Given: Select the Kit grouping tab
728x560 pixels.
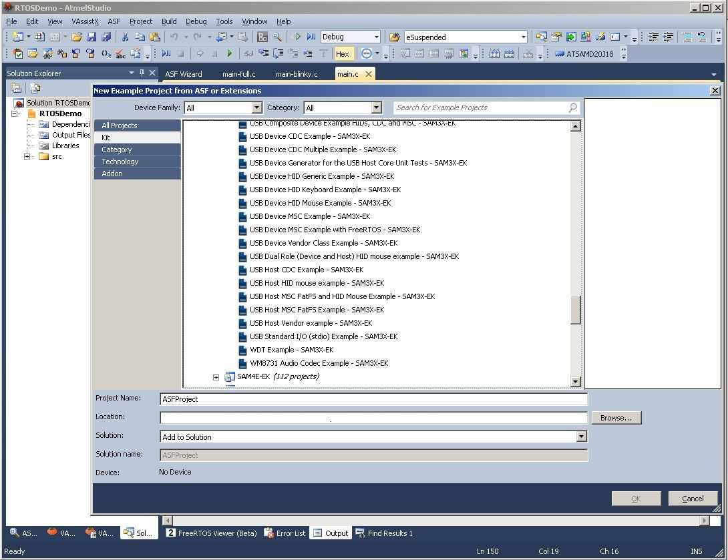Looking at the screenshot, I should pos(138,137).
